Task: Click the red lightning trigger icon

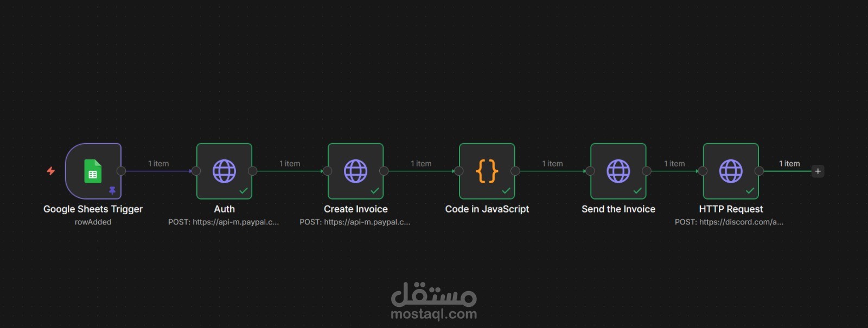Action: coord(51,171)
